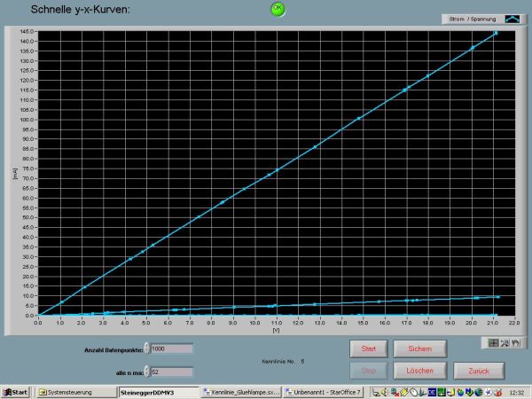Click the Start button to begin measurement

(369, 348)
